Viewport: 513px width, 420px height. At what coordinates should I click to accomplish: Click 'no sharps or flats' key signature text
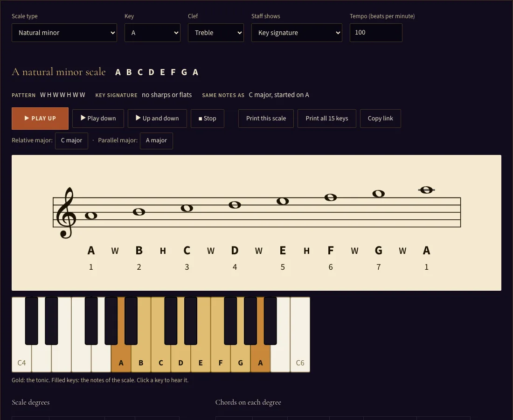tap(167, 95)
